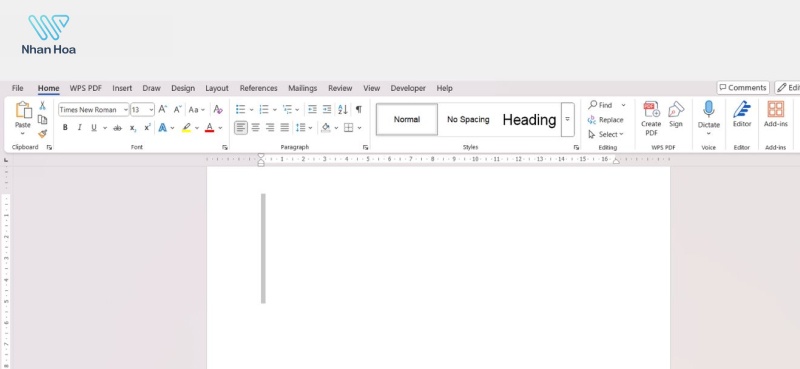The height and width of the screenshot is (369, 800).
Task: Click the Numbering list icon
Action: [264, 109]
